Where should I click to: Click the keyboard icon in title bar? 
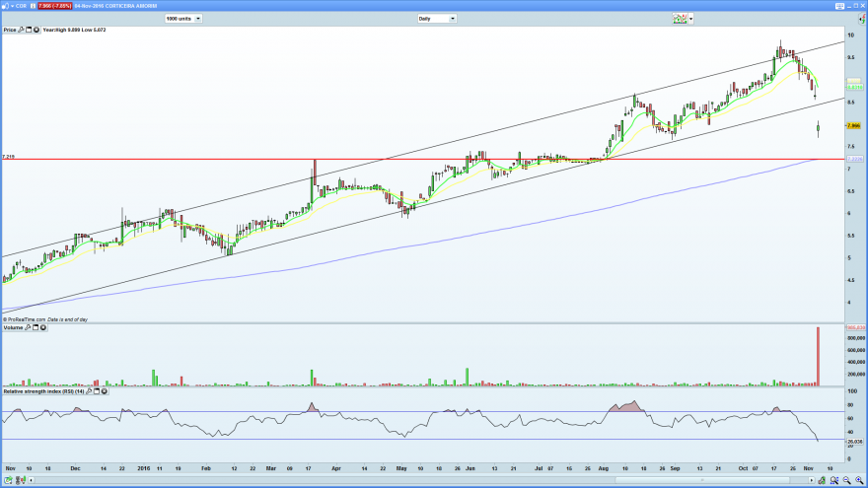tap(839, 6)
